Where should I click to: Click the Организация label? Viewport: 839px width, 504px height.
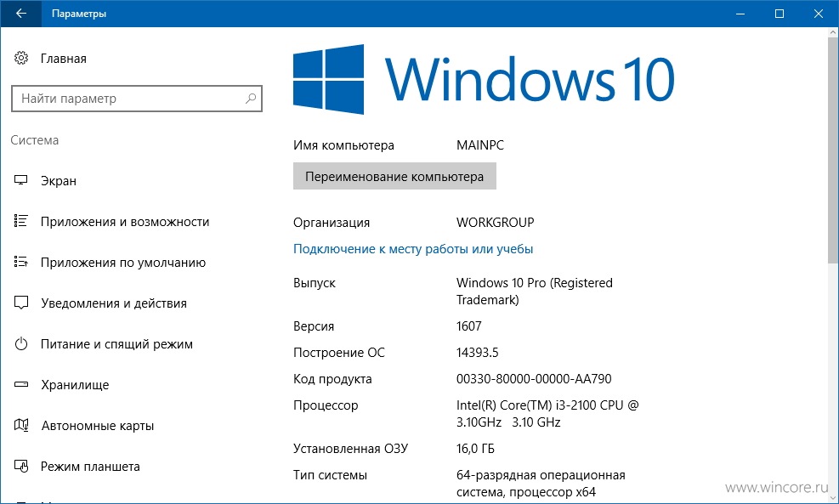(x=332, y=223)
